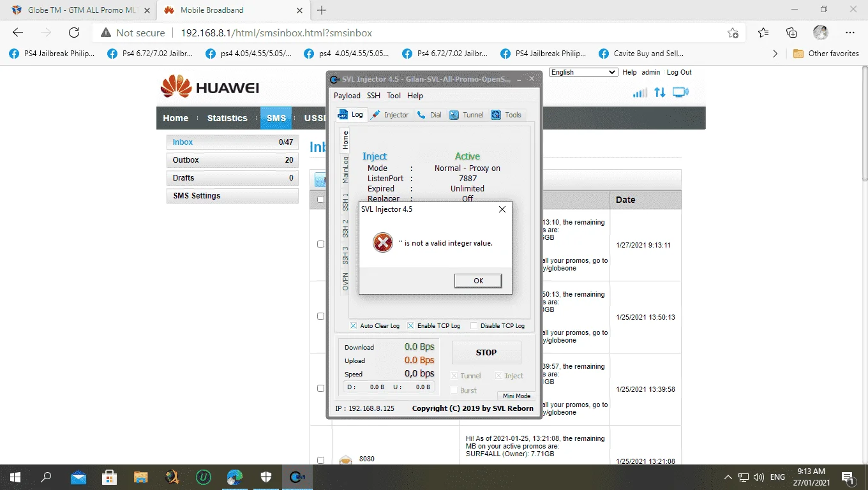868x490 pixels.
Task: Open the Edge Favorites list icon
Action: tap(763, 33)
